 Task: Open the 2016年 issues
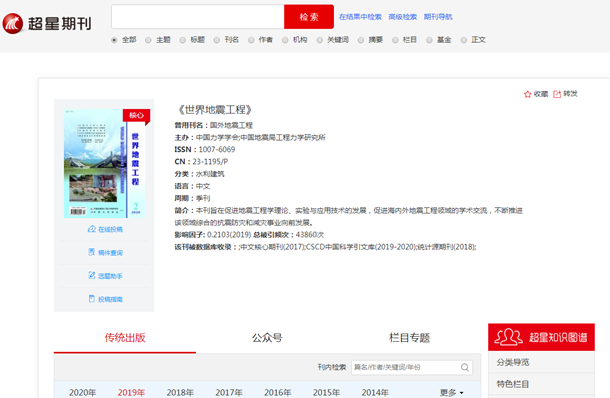point(277,393)
